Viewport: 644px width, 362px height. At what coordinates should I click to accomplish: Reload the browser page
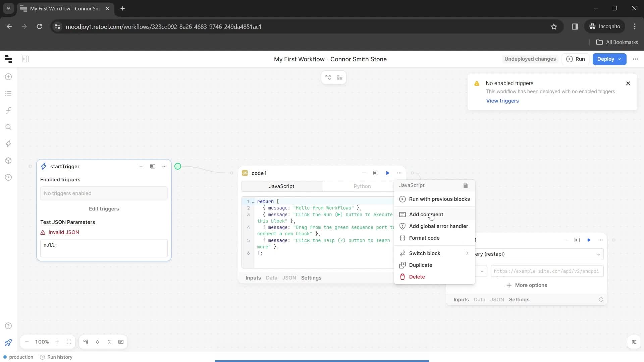pyautogui.click(x=39, y=26)
